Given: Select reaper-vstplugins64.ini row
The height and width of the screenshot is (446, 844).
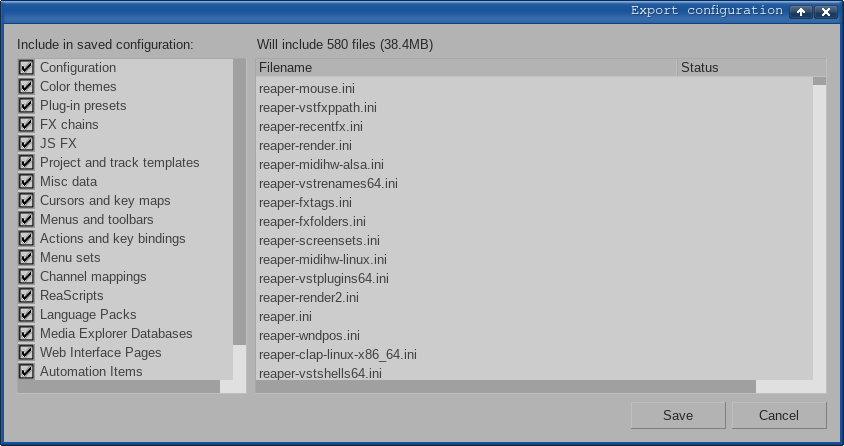Looking at the screenshot, I should [534, 279].
